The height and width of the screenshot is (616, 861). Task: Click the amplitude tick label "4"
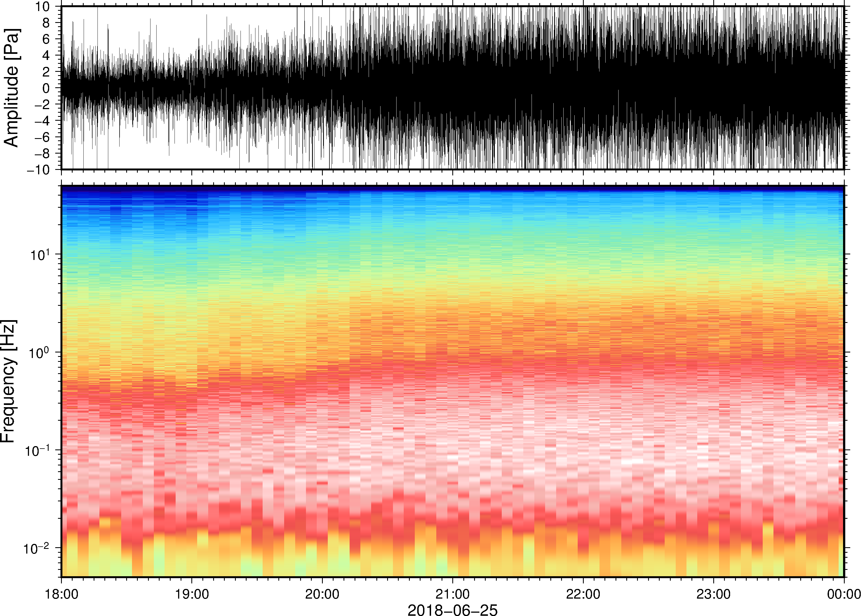(x=46, y=55)
